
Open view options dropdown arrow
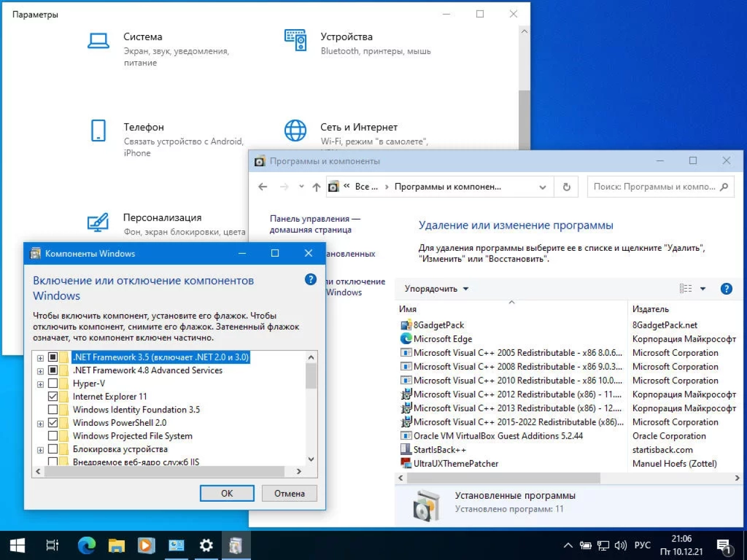[x=703, y=289]
